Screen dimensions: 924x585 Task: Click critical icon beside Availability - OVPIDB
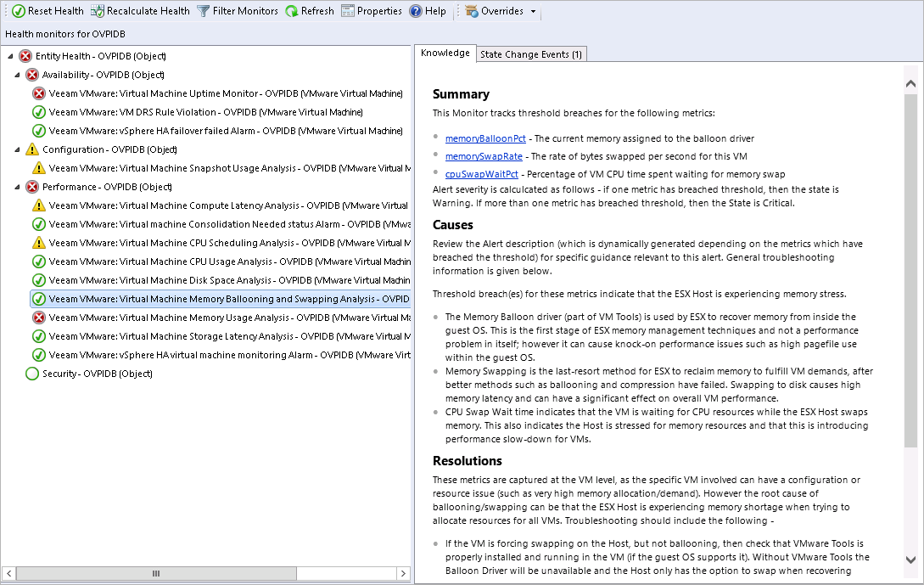tap(32, 75)
